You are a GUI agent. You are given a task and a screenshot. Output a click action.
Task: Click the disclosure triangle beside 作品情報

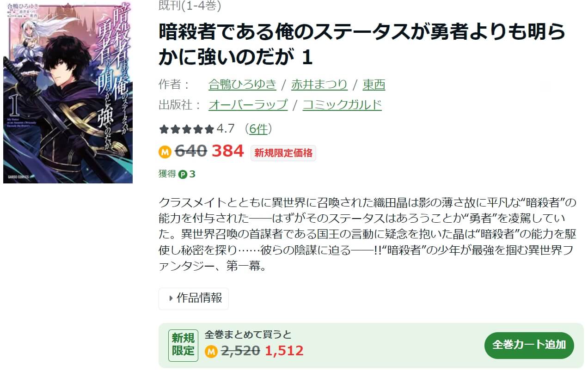(x=171, y=298)
